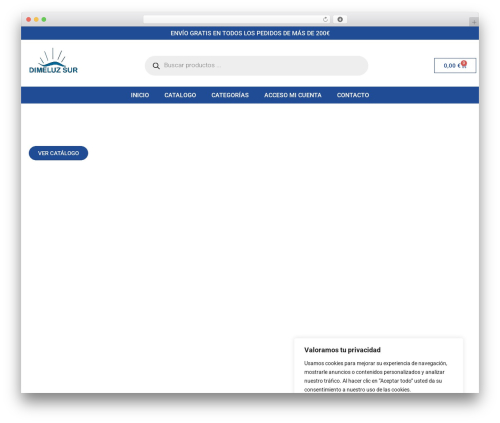The height and width of the screenshot is (423, 500).
Task: Click the red cart item count badge
Action: [x=464, y=63]
